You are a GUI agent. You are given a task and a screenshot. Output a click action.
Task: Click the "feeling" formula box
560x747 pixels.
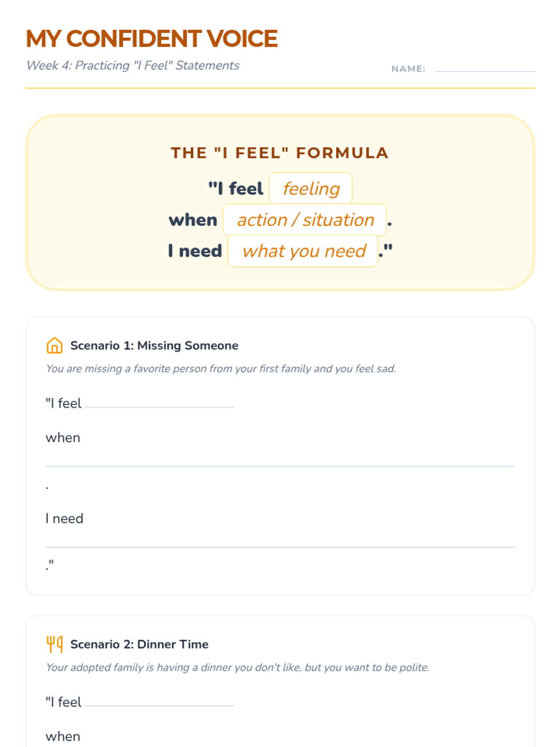pos(311,189)
